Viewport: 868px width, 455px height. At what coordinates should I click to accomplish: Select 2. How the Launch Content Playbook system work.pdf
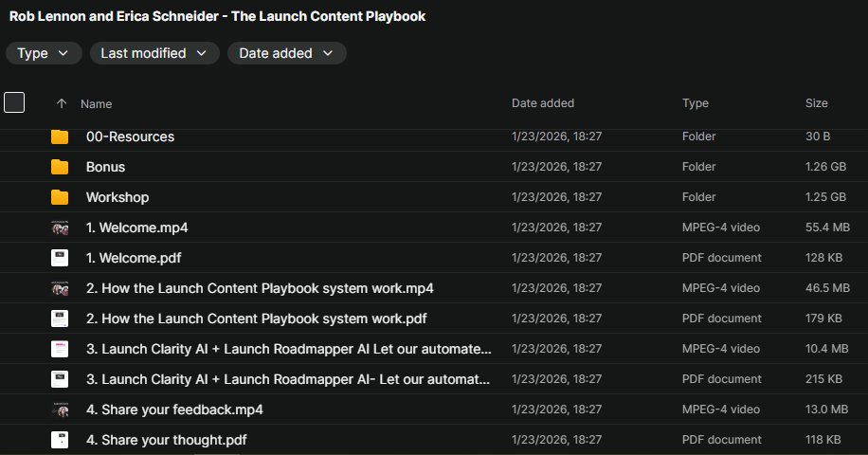[256, 318]
